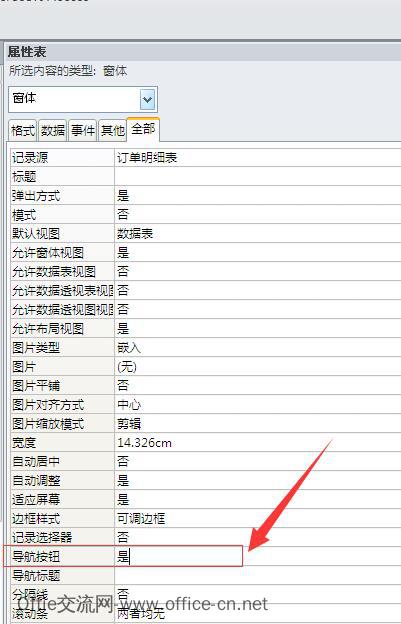The width and height of the screenshot is (401, 624).
Task: Click the 自动居中 property value
Action: click(x=258, y=462)
